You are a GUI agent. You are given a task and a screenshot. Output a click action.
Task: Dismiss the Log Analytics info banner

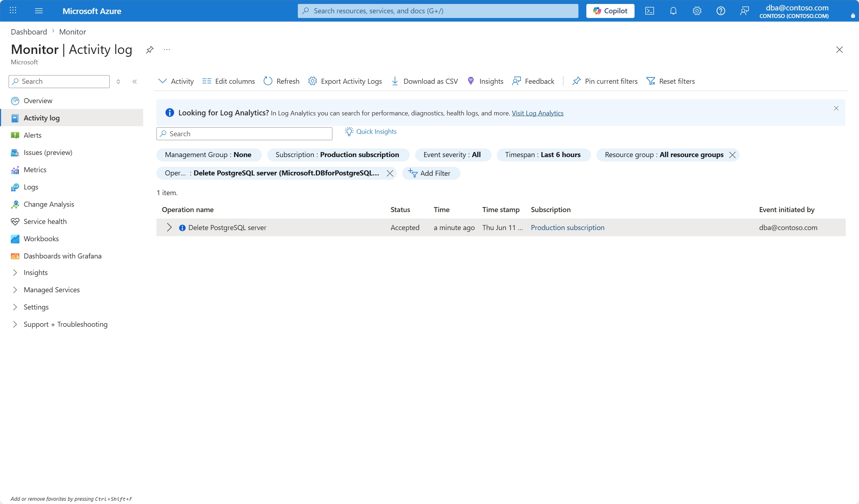836,108
